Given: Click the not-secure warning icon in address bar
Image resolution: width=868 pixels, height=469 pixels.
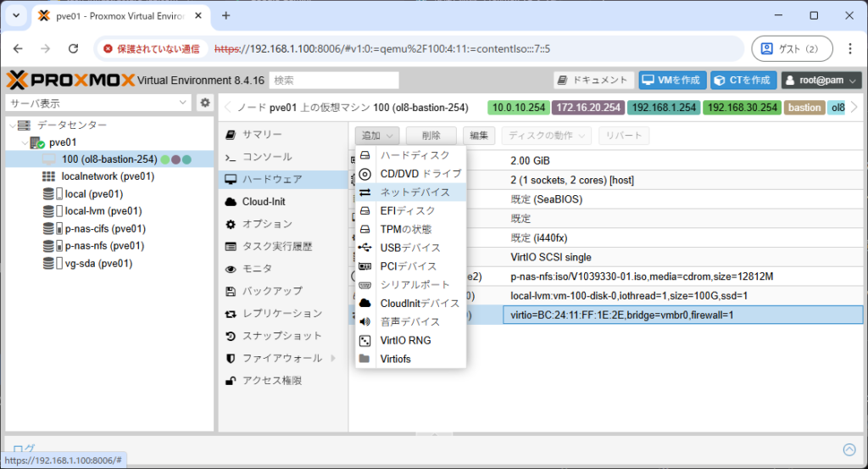Looking at the screenshot, I should (108, 48).
